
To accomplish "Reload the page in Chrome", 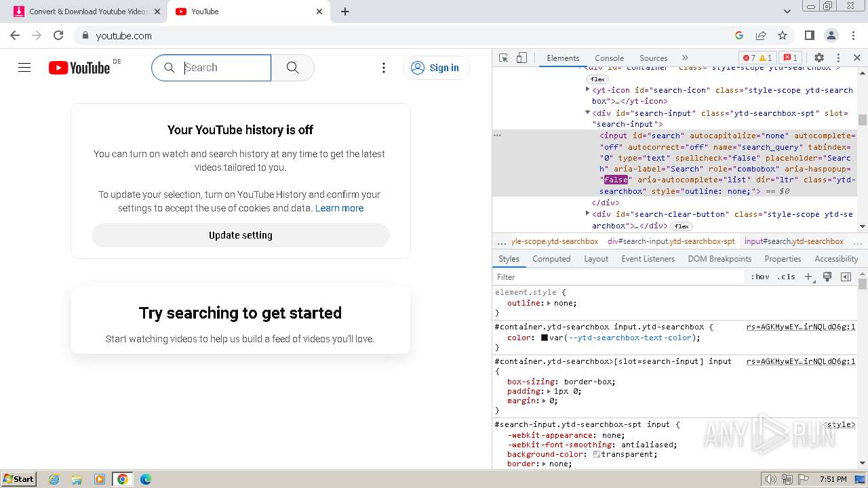I will coord(58,35).
